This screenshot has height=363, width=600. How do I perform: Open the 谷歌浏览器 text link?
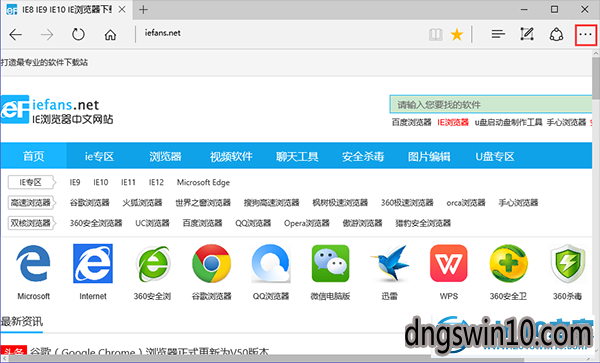tap(90, 203)
